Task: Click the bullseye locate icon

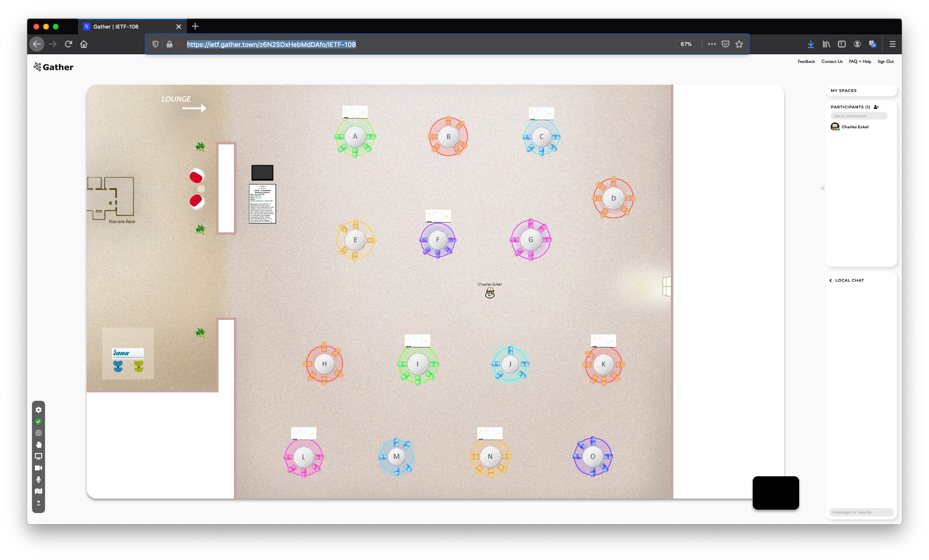Action: pyautogui.click(x=38, y=433)
